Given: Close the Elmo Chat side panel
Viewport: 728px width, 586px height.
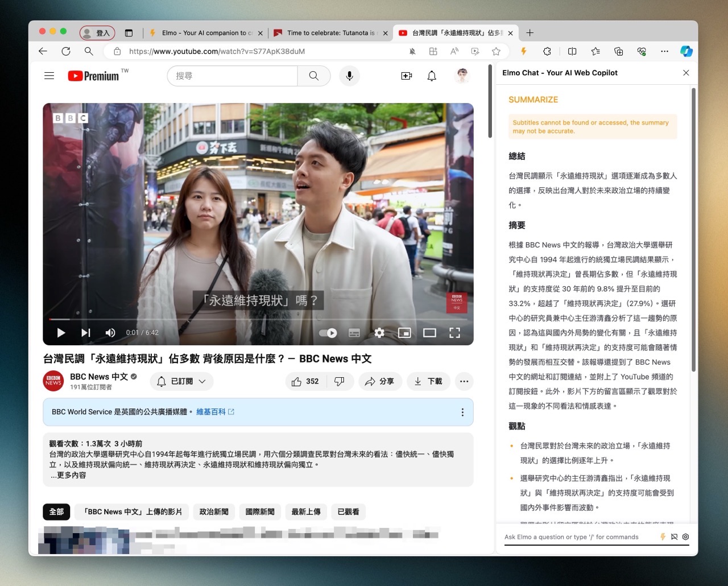Looking at the screenshot, I should pos(686,73).
